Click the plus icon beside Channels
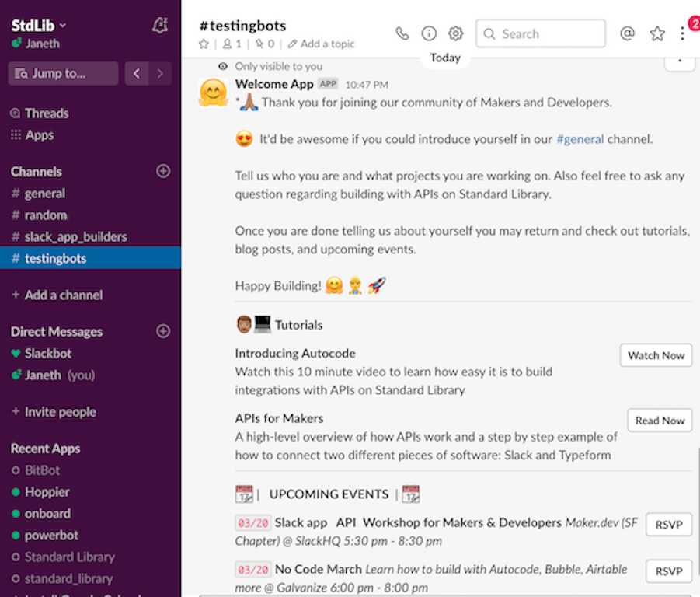The height and width of the screenshot is (597, 700). [163, 171]
